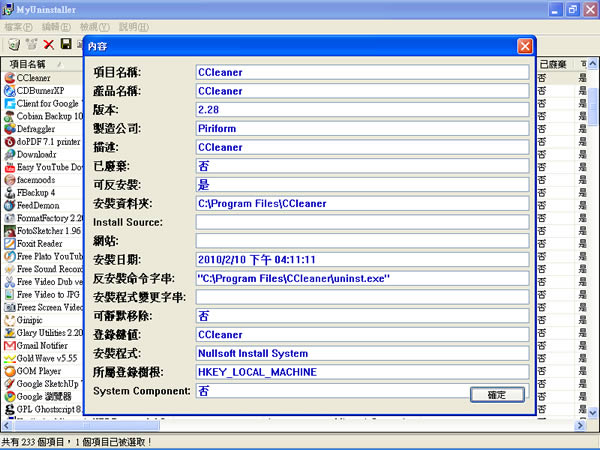Click the 描述 field showing CCleaner

[x=362, y=147]
